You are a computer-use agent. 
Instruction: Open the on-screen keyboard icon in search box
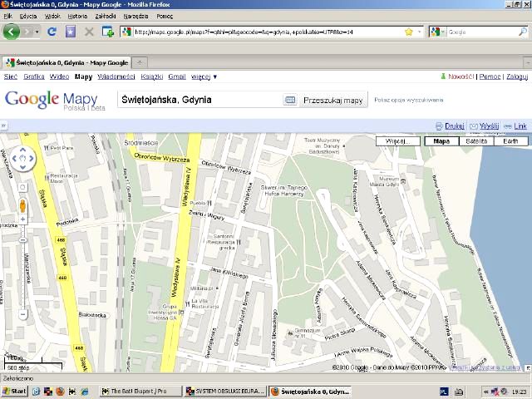click(x=289, y=100)
